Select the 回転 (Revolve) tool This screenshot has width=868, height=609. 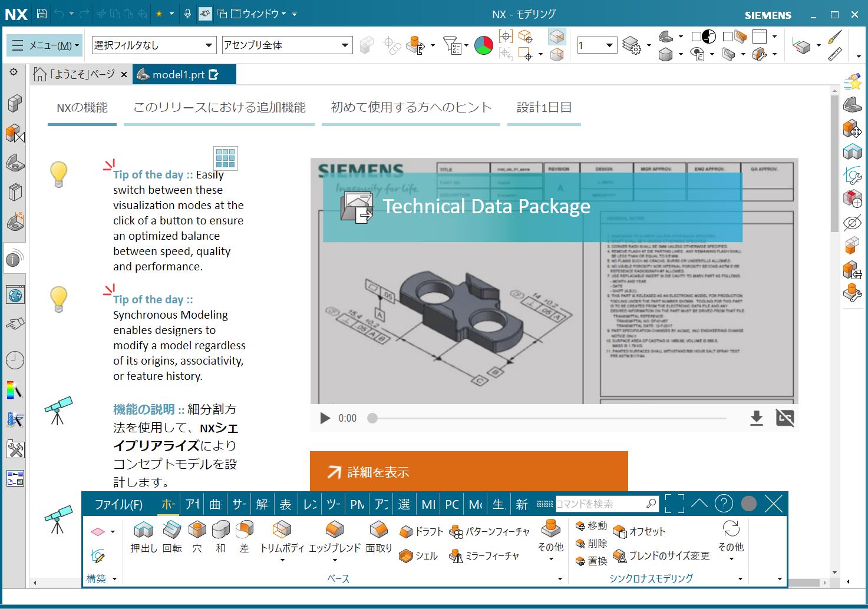tap(172, 537)
